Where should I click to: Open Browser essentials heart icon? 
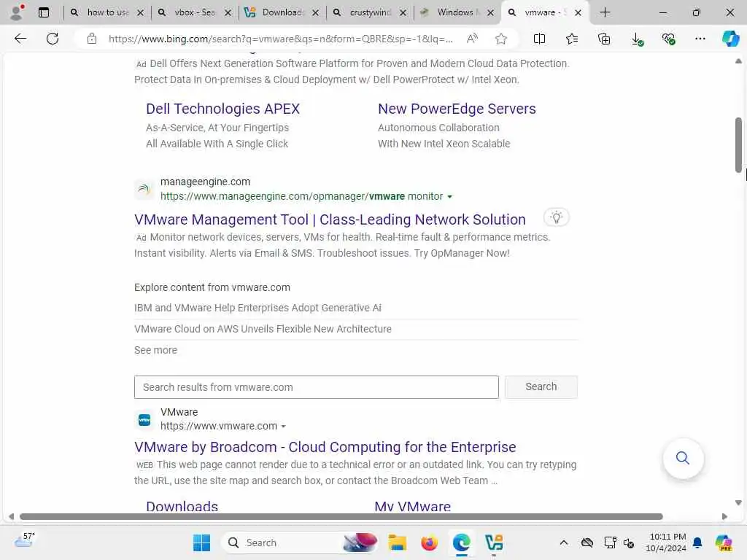pos(668,39)
